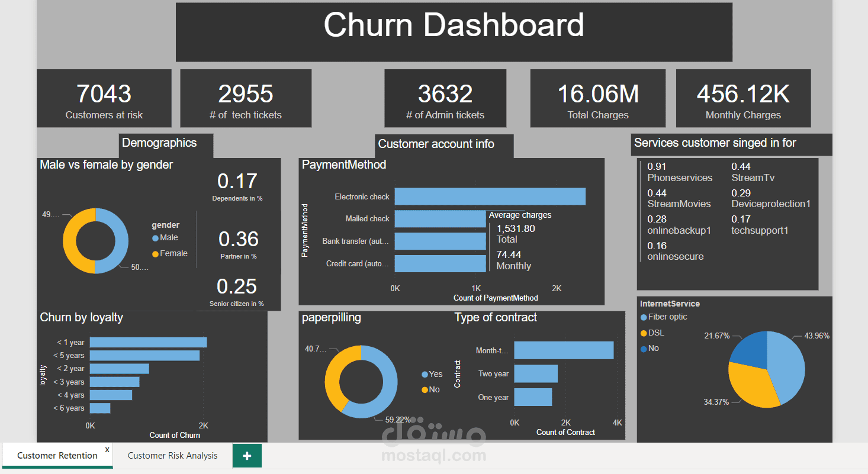The height and width of the screenshot is (474, 868).
Task: Click Services customer singed in for header
Action: (x=715, y=143)
